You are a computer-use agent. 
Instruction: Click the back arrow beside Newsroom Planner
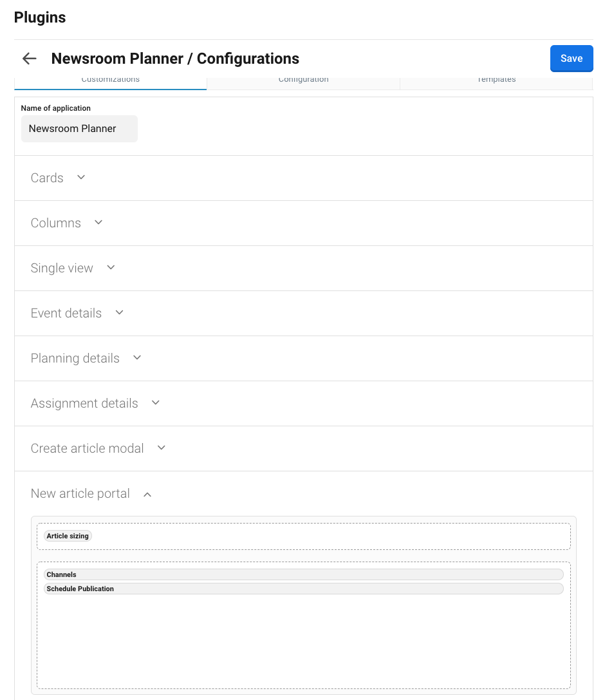[x=29, y=59]
